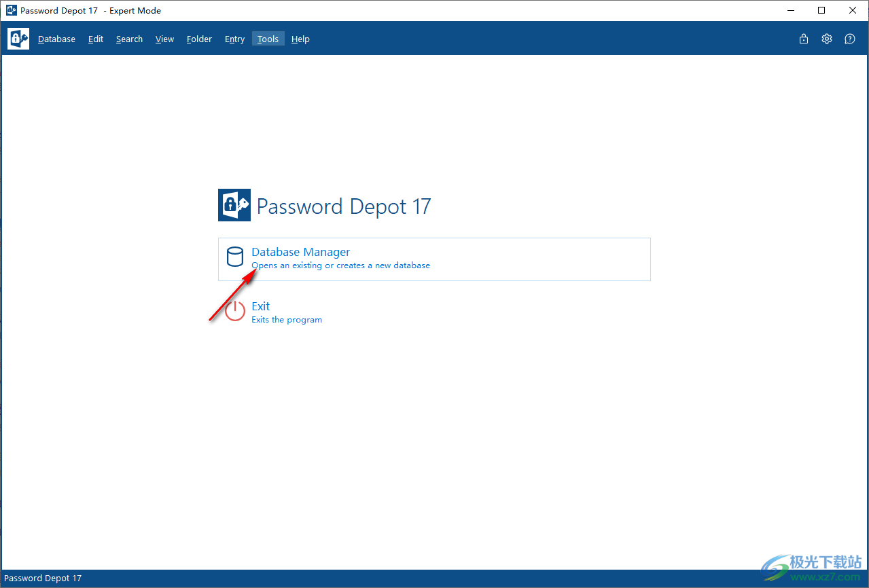
Task: Open the Help menu
Action: [300, 39]
